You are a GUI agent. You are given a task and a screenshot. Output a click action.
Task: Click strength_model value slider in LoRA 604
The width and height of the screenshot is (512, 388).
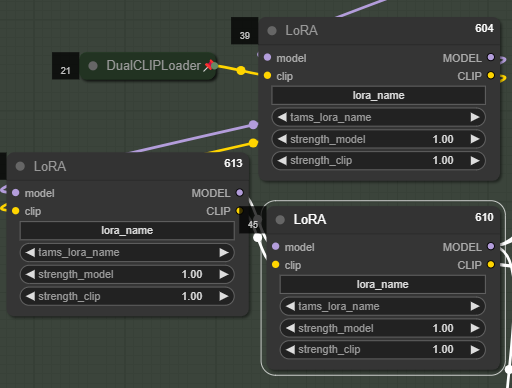[378, 139]
